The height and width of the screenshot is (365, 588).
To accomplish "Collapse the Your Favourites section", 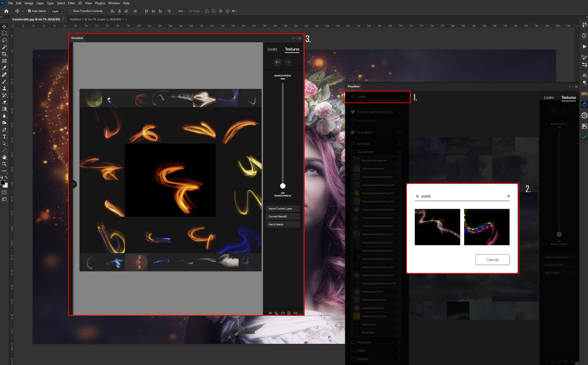I will pos(399,112).
